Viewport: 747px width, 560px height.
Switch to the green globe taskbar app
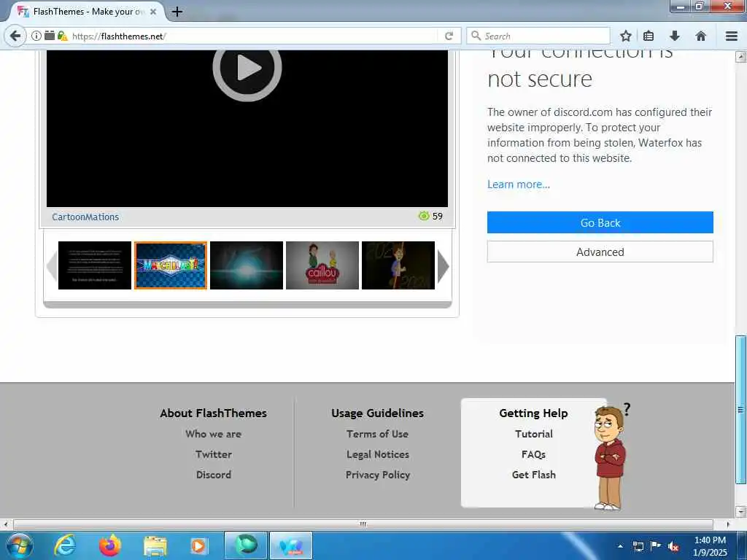click(246, 545)
